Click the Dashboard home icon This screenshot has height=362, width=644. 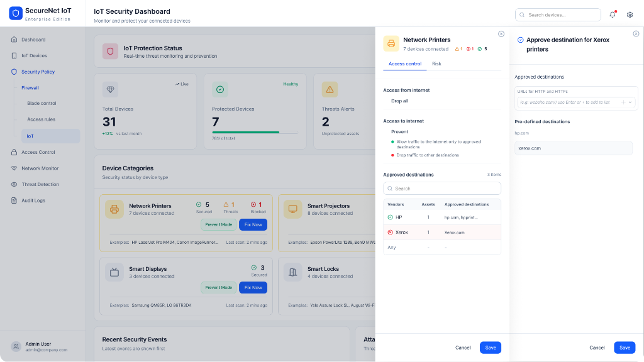14,40
